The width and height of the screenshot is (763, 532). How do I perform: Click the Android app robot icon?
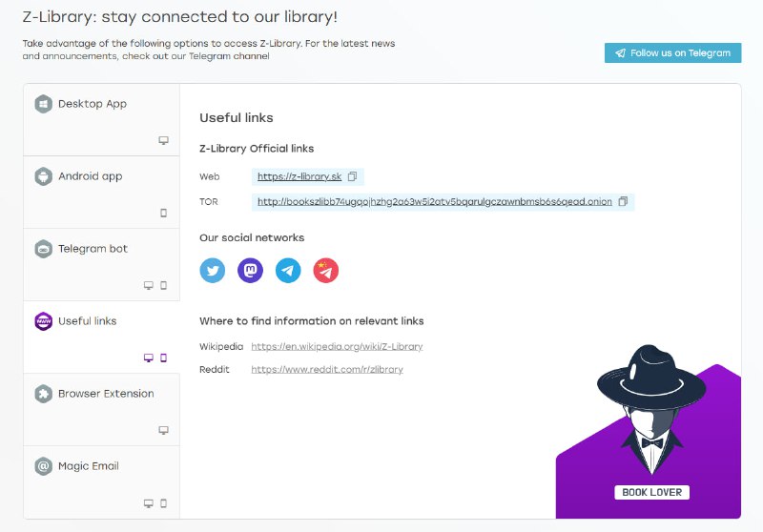[43, 176]
